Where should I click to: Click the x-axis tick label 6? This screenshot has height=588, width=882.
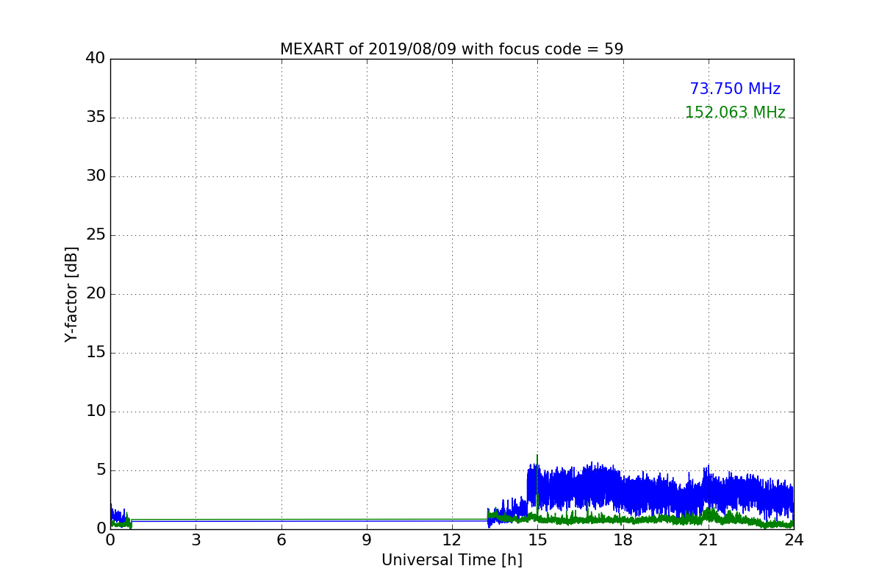tap(282, 540)
